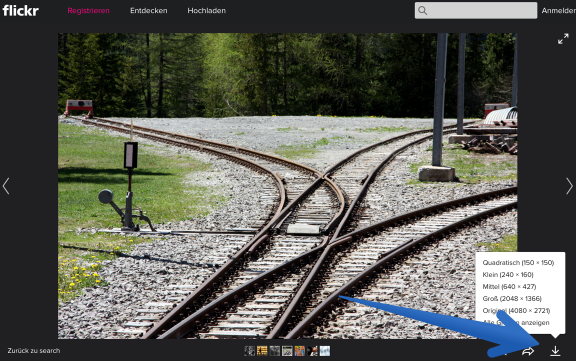Image resolution: width=576 pixels, height=361 pixels.
Task: Expand photo to fullscreen view icon
Action: click(x=563, y=39)
